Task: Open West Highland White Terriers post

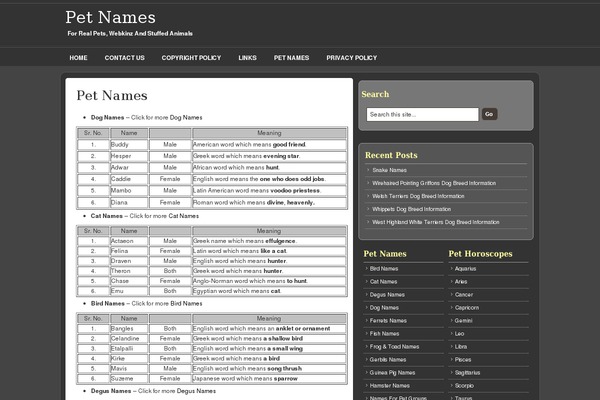Action: [435, 222]
